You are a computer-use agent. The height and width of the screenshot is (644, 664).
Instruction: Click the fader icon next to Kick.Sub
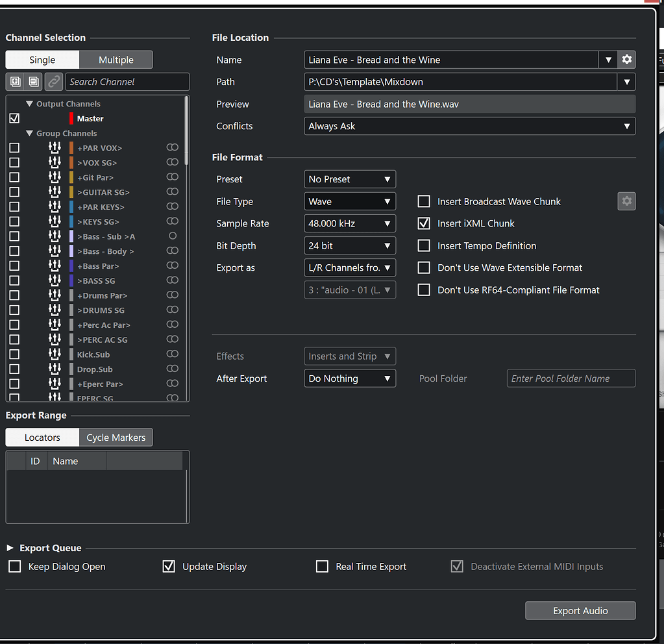[x=55, y=354]
